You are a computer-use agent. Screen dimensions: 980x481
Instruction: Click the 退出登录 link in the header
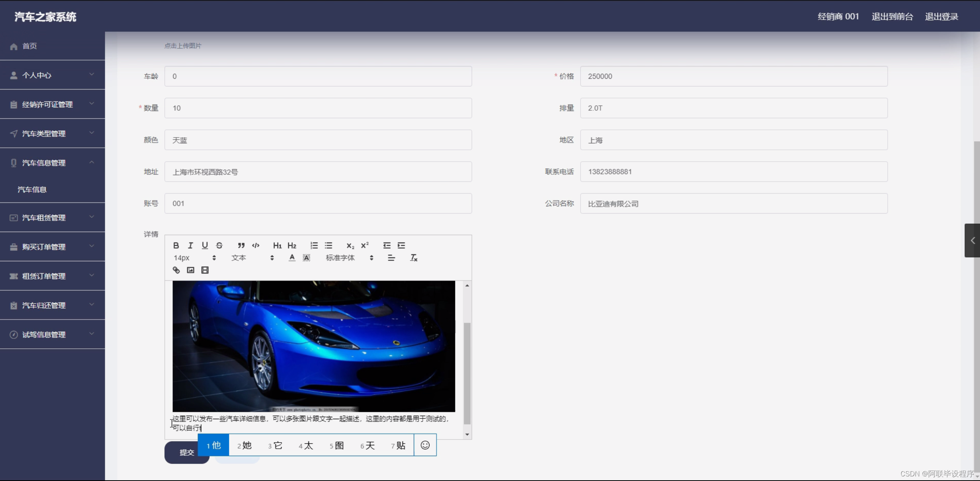[941, 17]
